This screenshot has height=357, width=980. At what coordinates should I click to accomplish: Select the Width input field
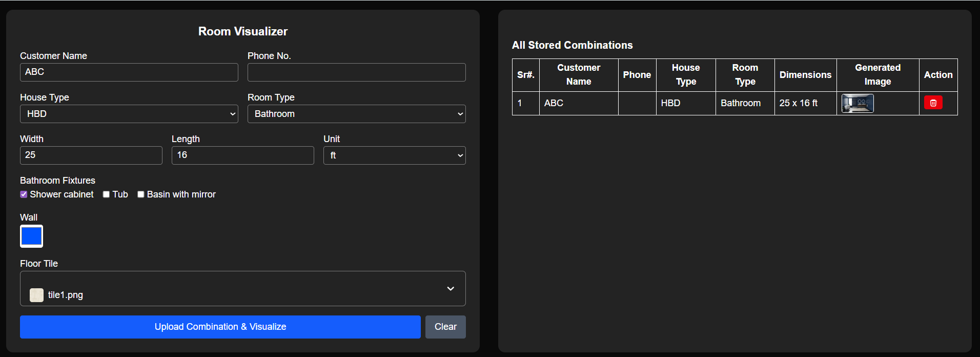tap(91, 155)
